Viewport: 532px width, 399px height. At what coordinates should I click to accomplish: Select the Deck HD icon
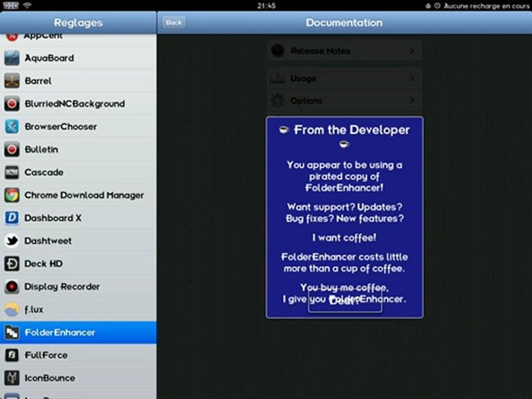click(12, 264)
